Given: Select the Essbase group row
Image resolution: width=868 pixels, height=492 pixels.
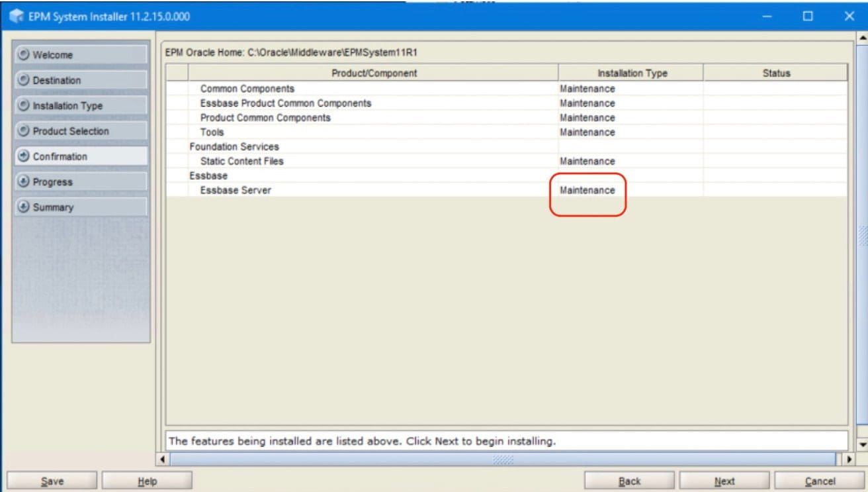Looking at the screenshot, I should pos(506,175).
